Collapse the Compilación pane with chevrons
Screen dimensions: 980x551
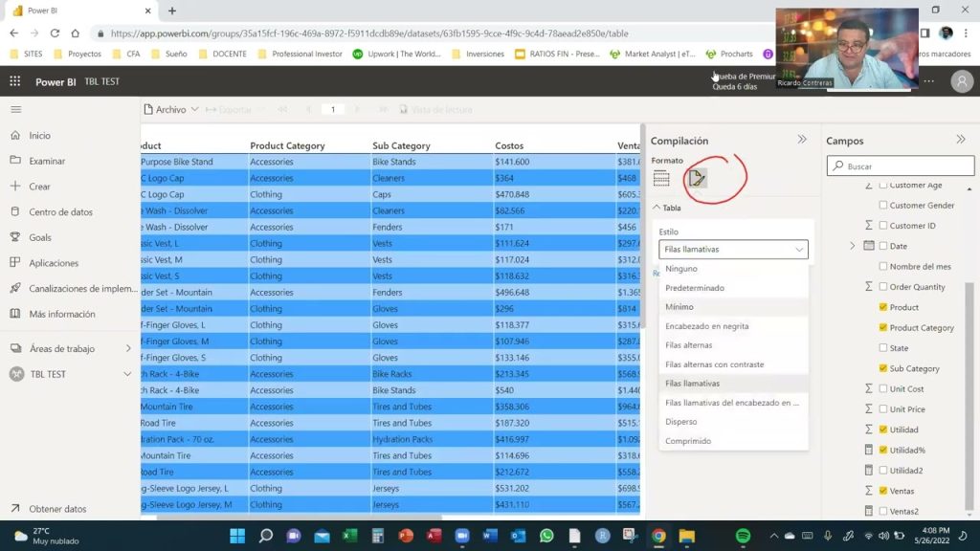802,140
